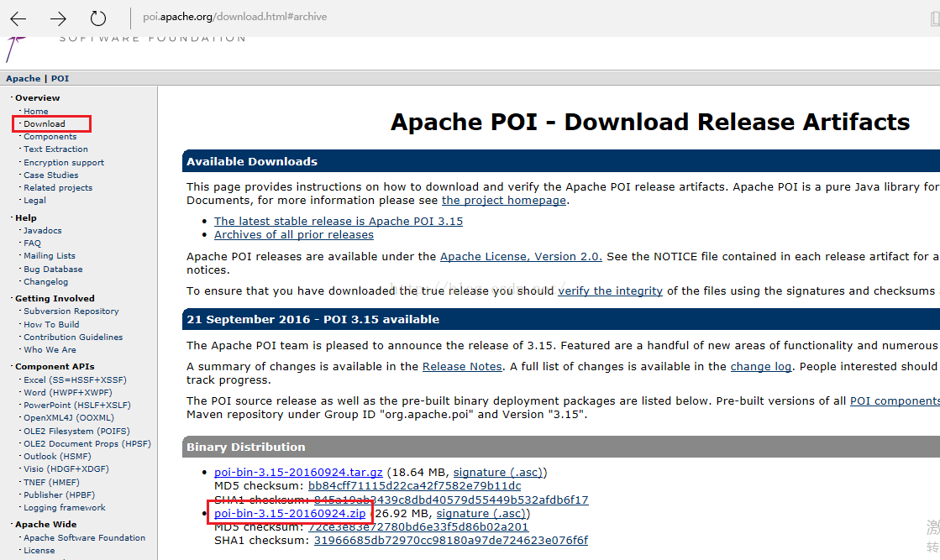Open Components in the sidebar
The width and height of the screenshot is (940, 560).
pyautogui.click(x=50, y=137)
